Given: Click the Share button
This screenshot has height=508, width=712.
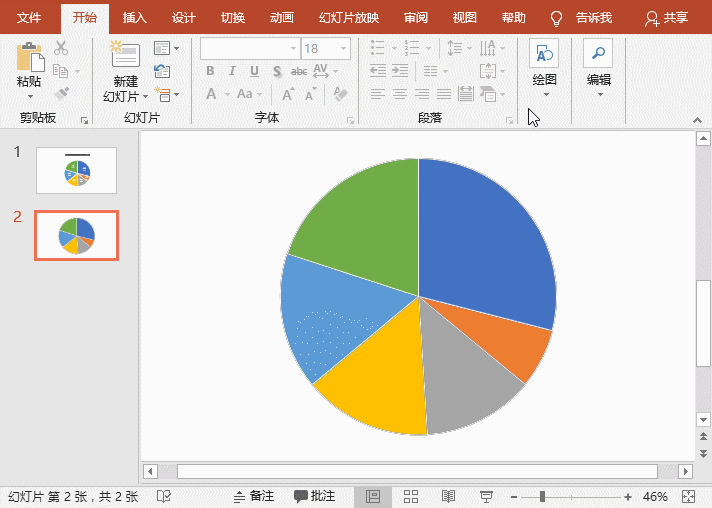Looking at the screenshot, I should [666, 18].
